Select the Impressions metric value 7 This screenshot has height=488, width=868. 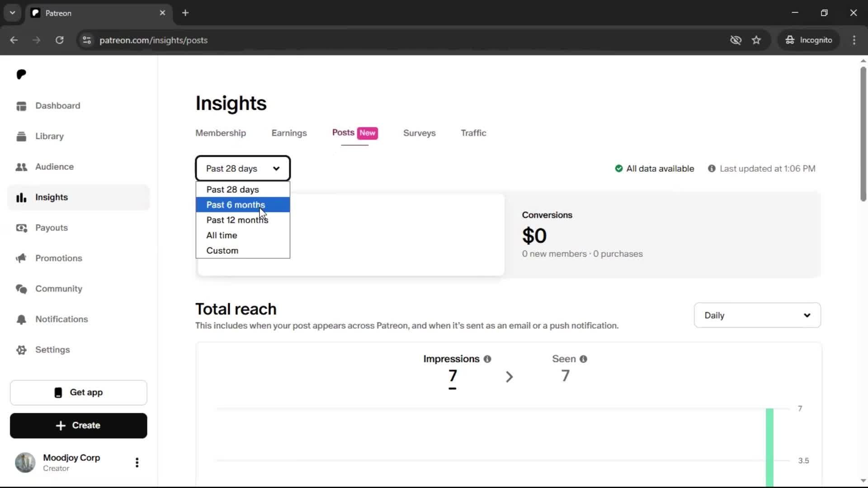(453, 376)
